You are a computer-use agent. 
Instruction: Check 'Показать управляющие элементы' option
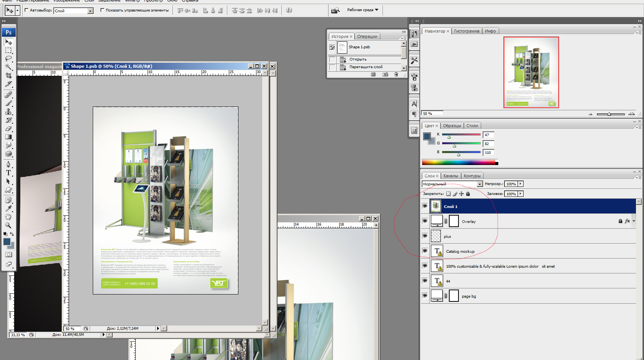pyautogui.click(x=102, y=10)
